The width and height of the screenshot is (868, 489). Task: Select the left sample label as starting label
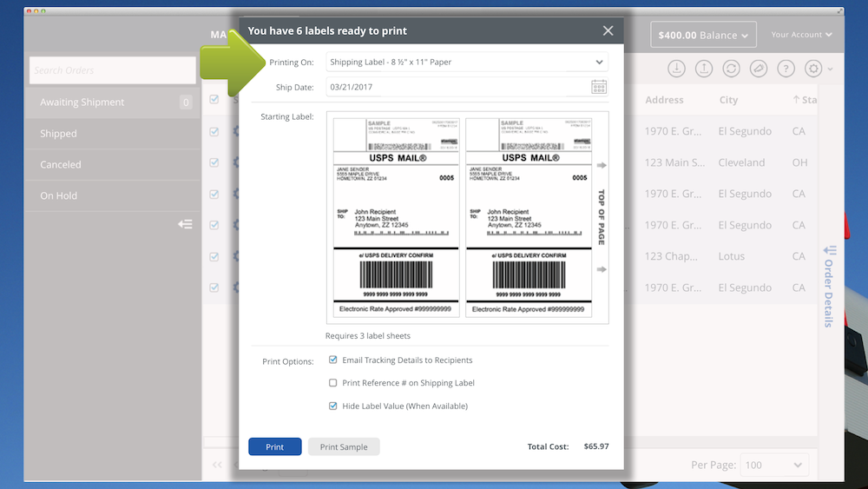(x=397, y=218)
